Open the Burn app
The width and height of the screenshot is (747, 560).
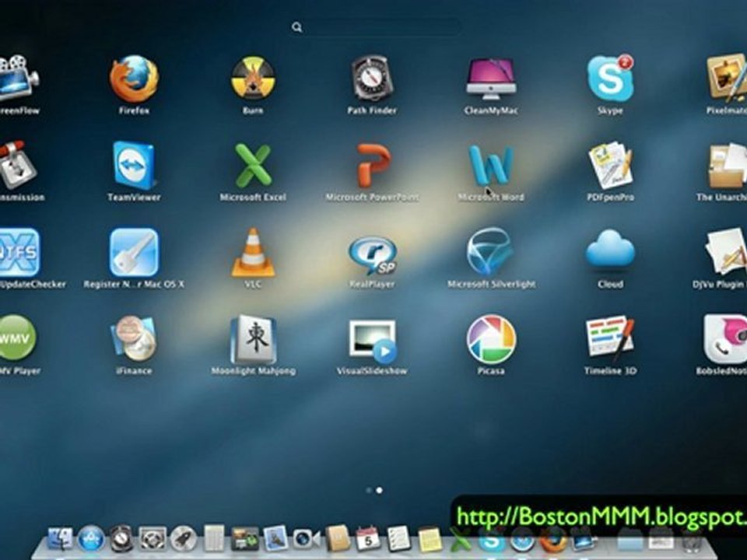click(253, 79)
